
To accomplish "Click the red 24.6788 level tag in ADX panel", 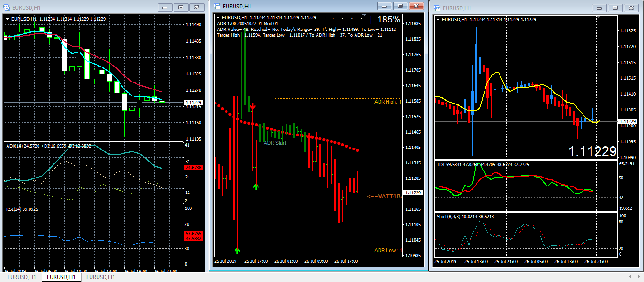I will 193,167.
